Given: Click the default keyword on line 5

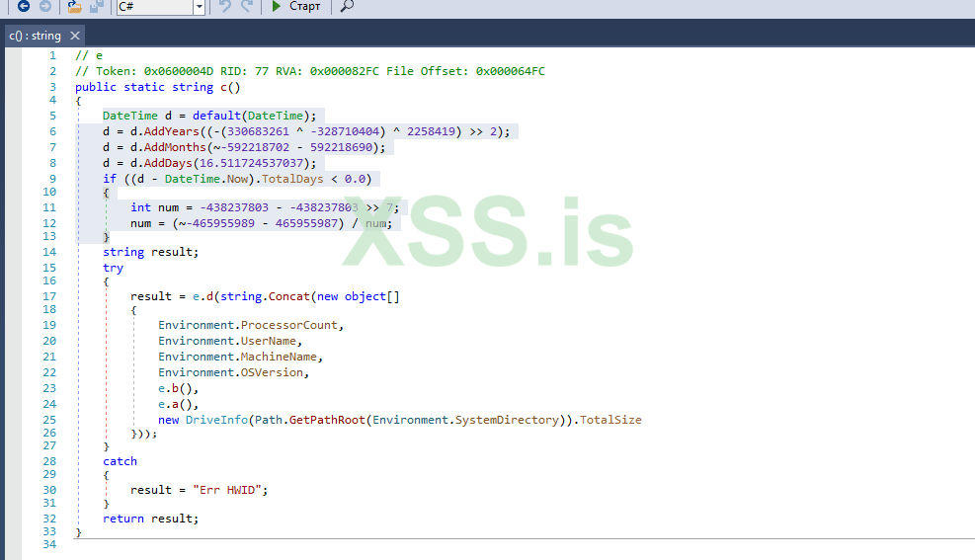Looking at the screenshot, I should (x=217, y=116).
